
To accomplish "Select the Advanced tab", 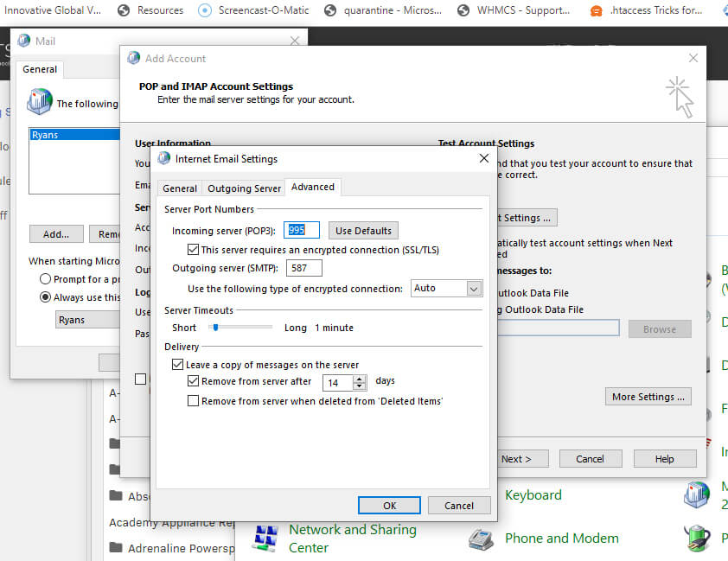I will pyautogui.click(x=313, y=187).
